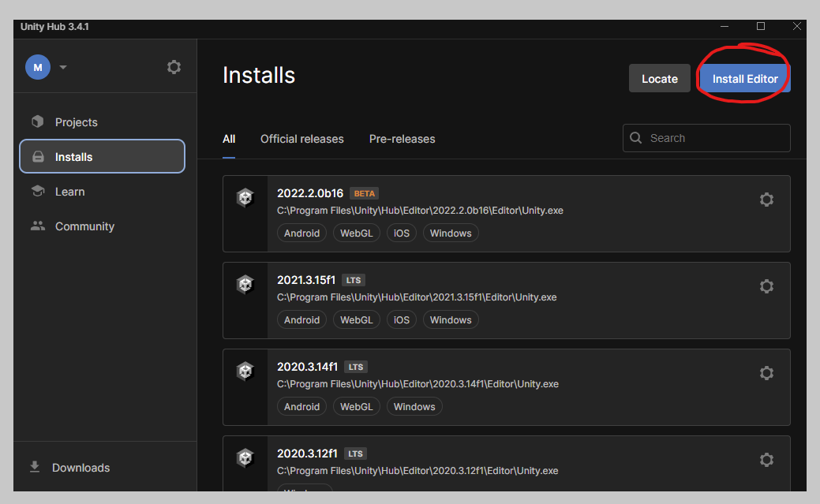Click the BETA badge
Screen dimensions: 820x504
pos(364,193)
